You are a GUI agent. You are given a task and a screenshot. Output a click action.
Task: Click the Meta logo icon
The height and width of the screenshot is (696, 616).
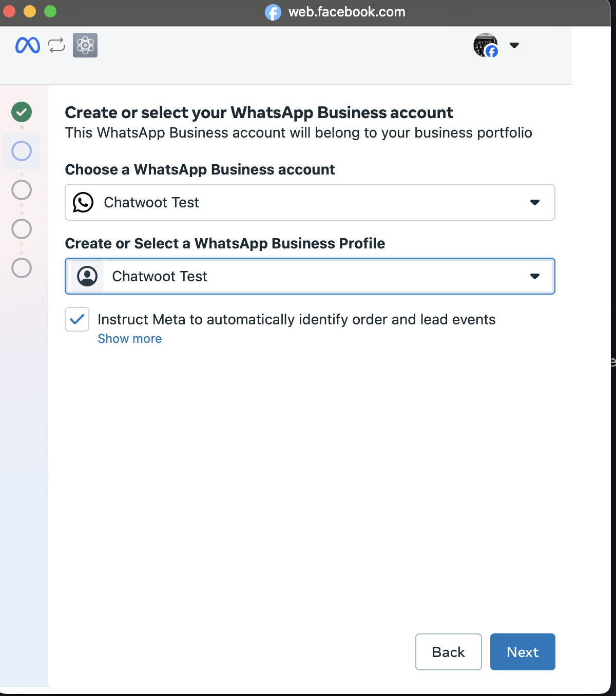28,46
